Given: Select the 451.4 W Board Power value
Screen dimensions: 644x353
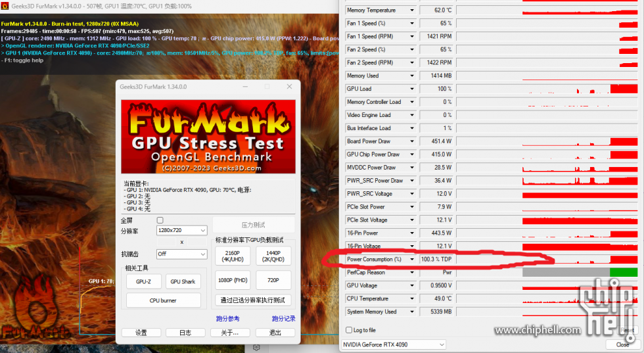Looking at the screenshot, I should (436, 141).
